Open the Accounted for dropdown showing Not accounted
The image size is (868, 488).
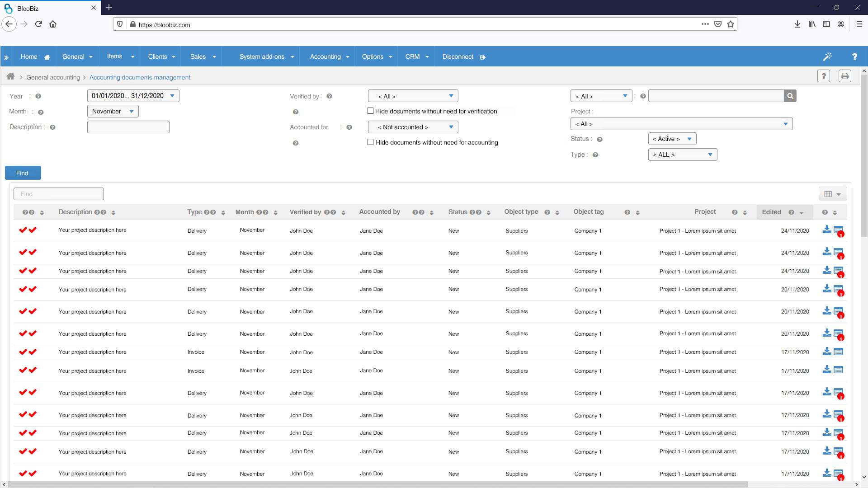point(413,127)
